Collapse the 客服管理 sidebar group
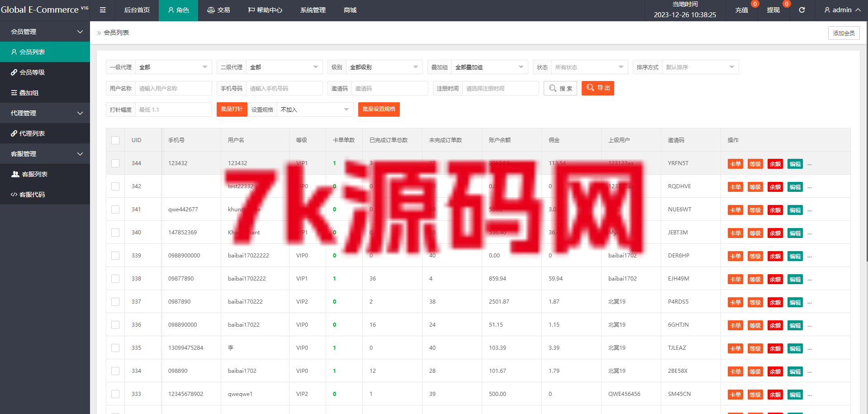This screenshot has height=414, width=868. (45, 154)
